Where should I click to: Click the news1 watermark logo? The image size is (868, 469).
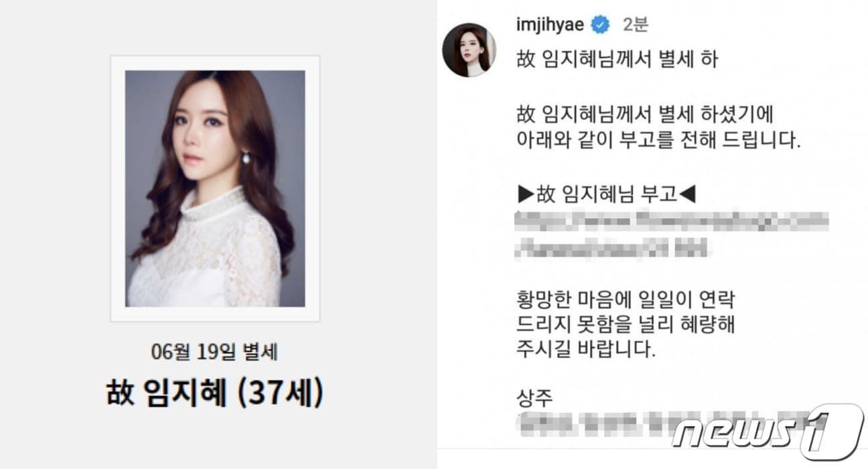[768, 432]
